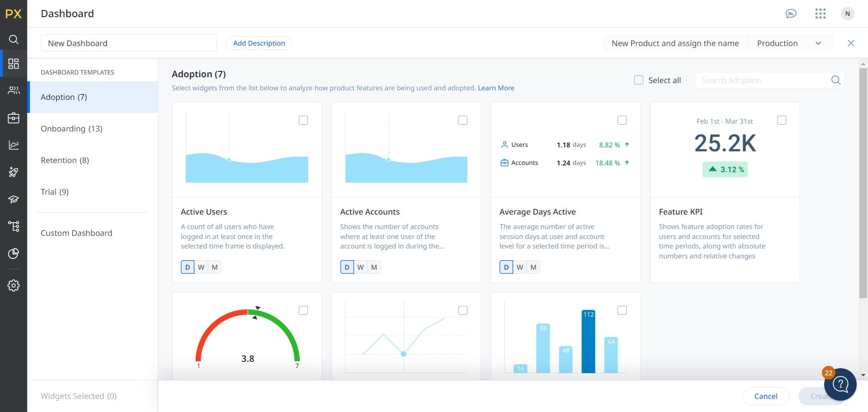The height and width of the screenshot is (412, 868).
Task: Click the Audience users icon in sidebar
Action: [x=13, y=90]
